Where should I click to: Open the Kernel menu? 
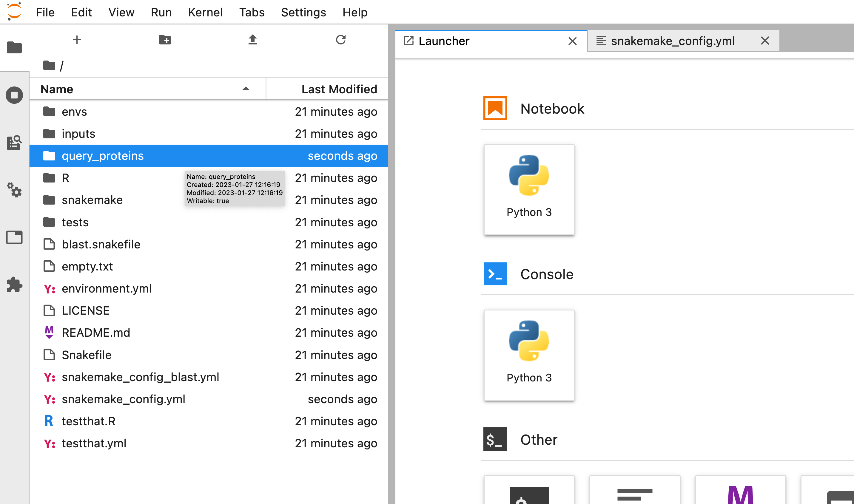(205, 12)
